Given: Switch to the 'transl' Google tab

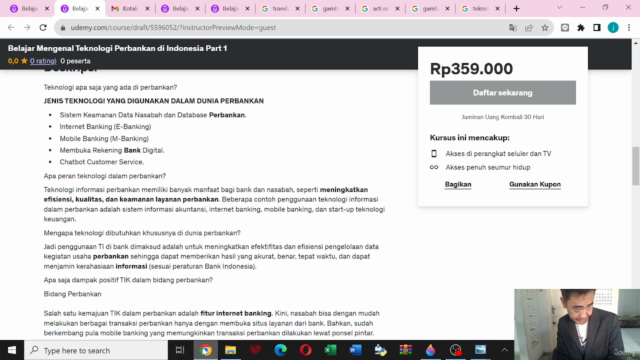Looking at the screenshot, I should pyautogui.click(x=280, y=9).
